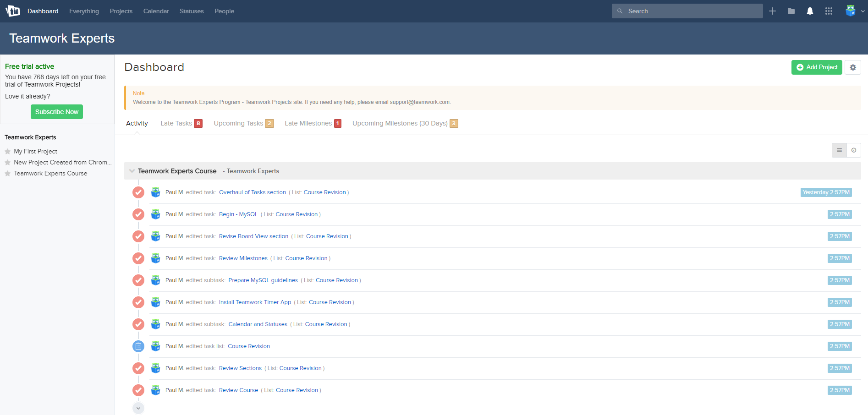The width and height of the screenshot is (868, 415).
Task: Click Paul M. avatar on Review Milestones row
Action: coord(156,258)
